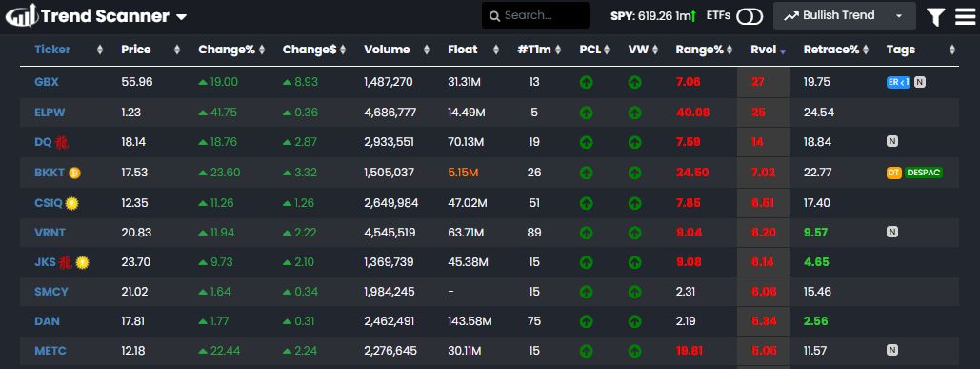Viewport: 980px width, 369px height.
Task: Click the PCL green arrow for METC
Action: pyautogui.click(x=587, y=352)
